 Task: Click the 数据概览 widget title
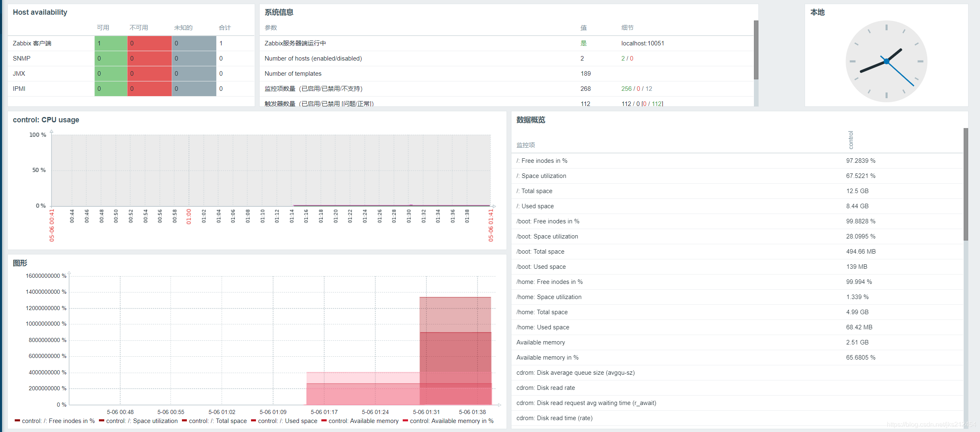coord(531,120)
